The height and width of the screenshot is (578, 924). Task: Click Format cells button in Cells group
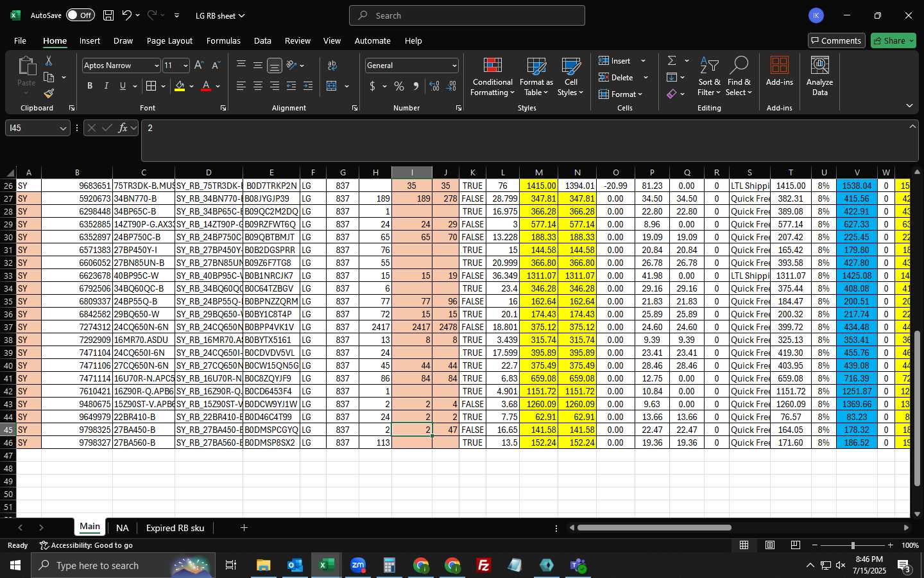pos(620,94)
